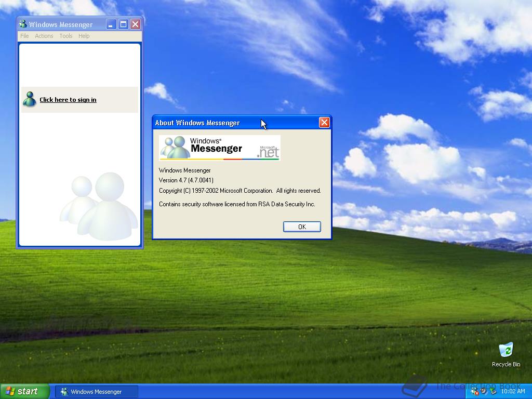Minimize the Windows Messenger window

111,24
